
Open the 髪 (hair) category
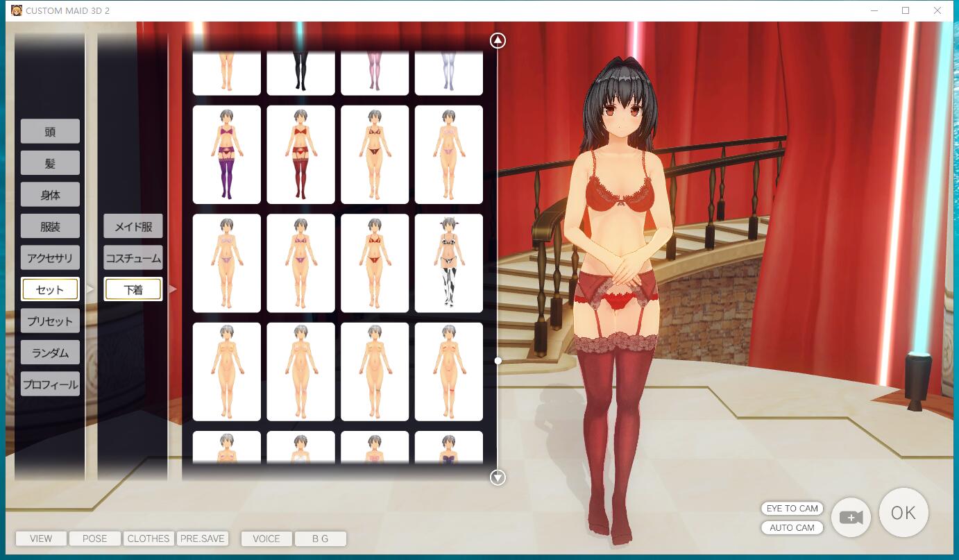[50, 163]
